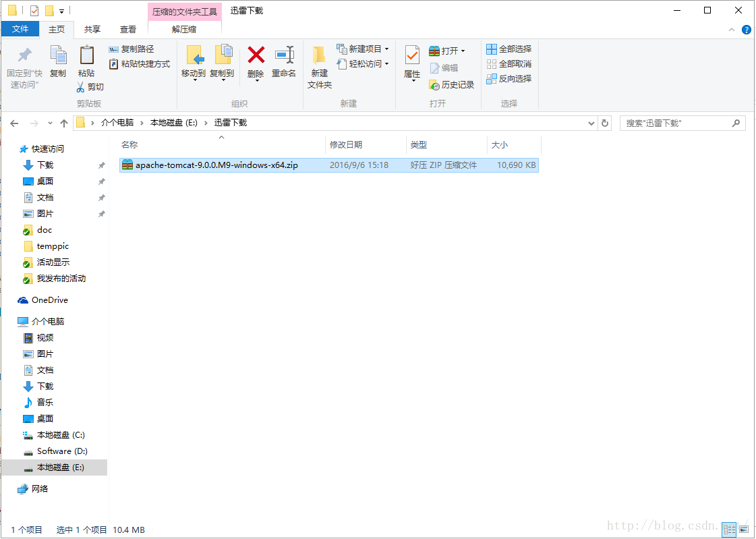The image size is (756, 539).
Task: Collapse the ribbon with chevron arrow
Action: pyautogui.click(x=732, y=30)
